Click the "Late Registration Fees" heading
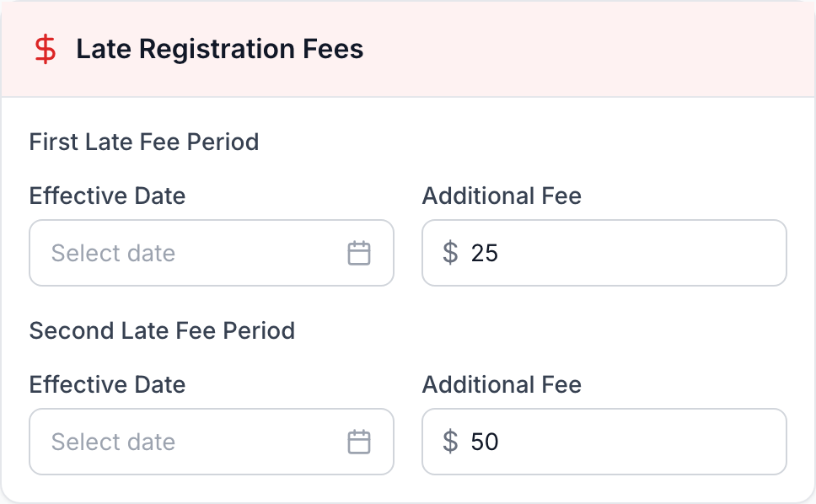The width and height of the screenshot is (816, 504). tap(219, 49)
